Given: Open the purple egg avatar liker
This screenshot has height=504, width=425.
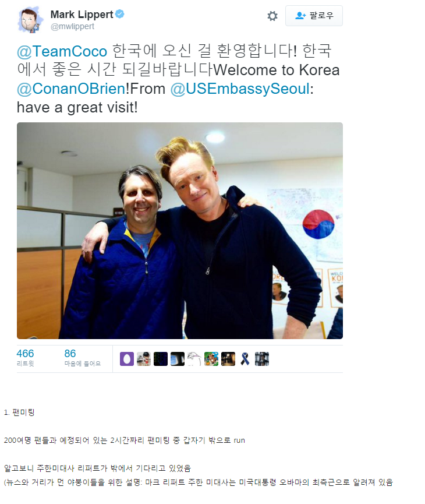Looking at the screenshot, I should pos(127,359).
